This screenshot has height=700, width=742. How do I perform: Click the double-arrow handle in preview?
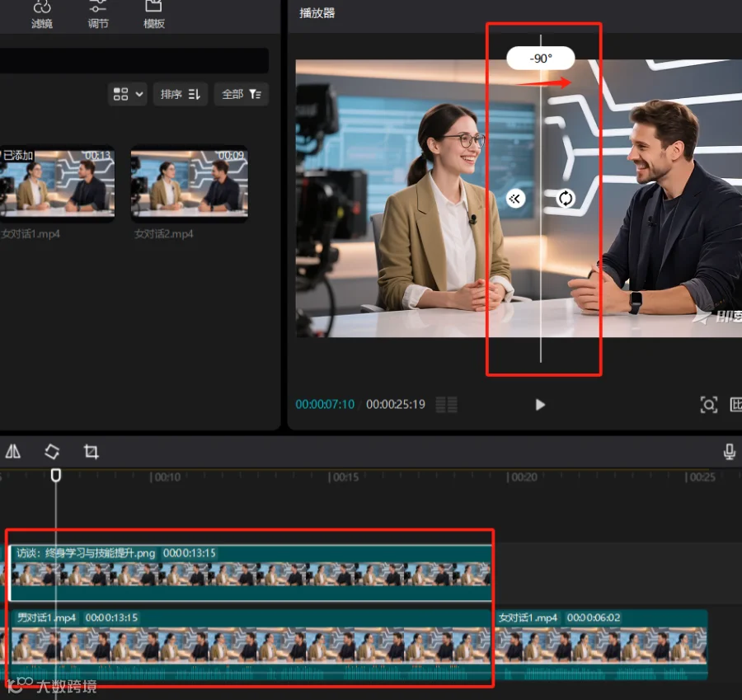(x=515, y=198)
